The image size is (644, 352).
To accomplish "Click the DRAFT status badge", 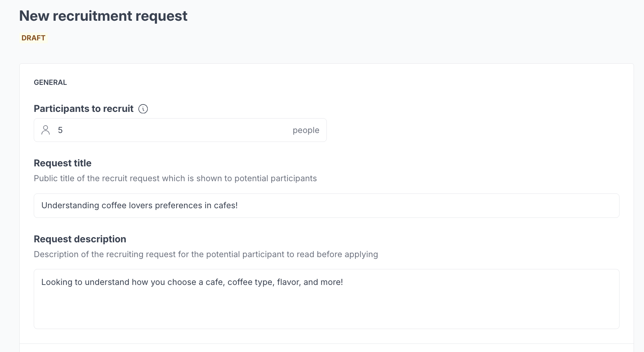I will tap(33, 38).
